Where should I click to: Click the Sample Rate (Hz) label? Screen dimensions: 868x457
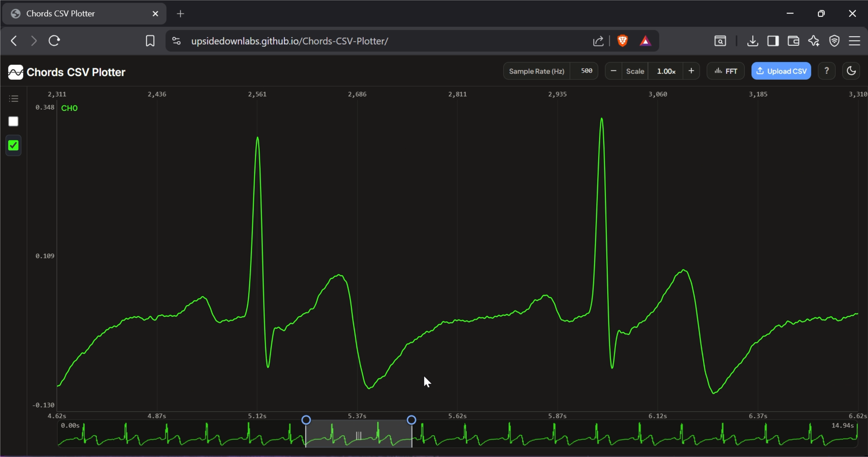(536, 71)
